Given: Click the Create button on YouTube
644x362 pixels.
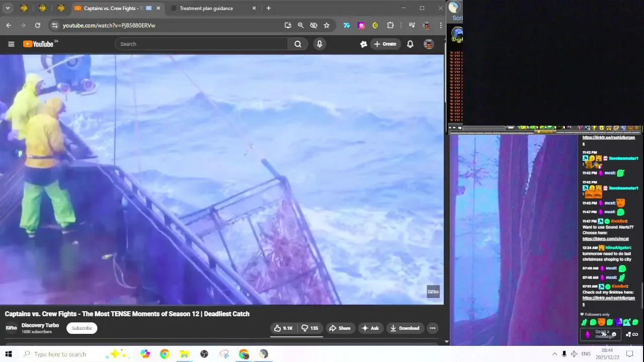Looking at the screenshot, I should point(385,44).
